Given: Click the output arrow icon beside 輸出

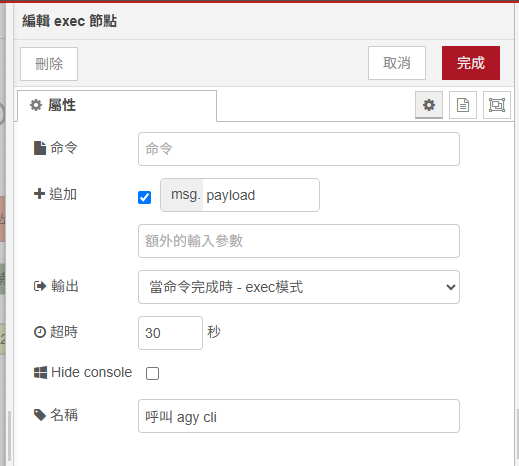Looking at the screenshot, I should click(40, 286).
